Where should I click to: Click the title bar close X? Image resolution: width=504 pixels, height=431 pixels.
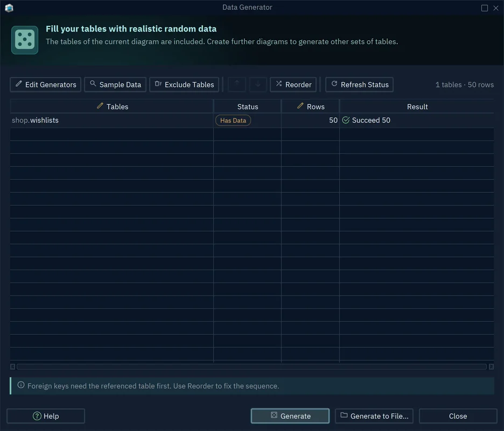click(495, 8)
